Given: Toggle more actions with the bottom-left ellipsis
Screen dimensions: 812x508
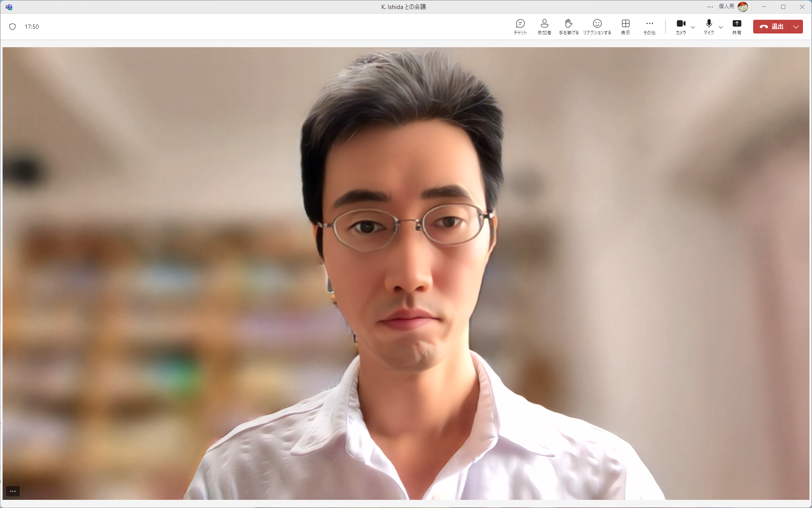Looking at the screenshot, I should point(12,491).
